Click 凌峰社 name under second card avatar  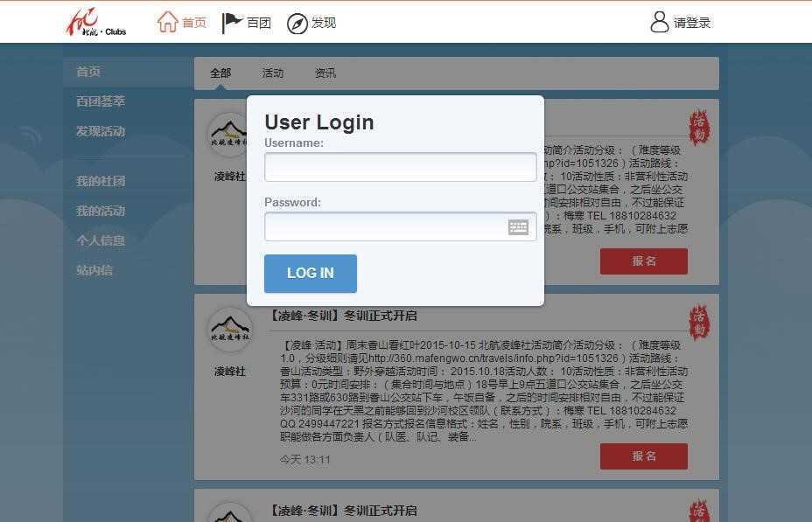[x=230, y=371]
